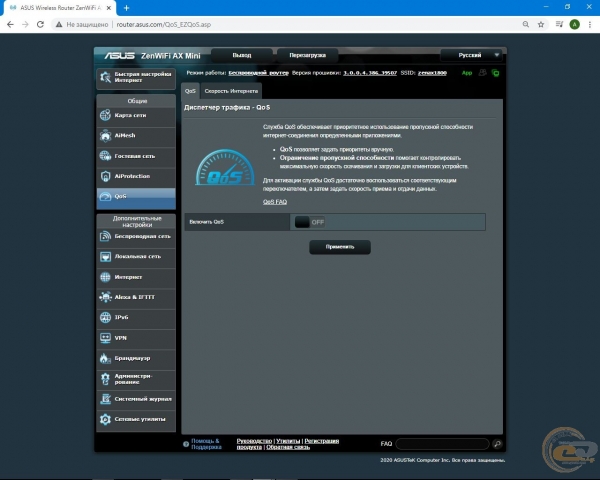Open the language dropdown Русский
The height and width of the screenshot is (480, 600).
click(470, 55)
